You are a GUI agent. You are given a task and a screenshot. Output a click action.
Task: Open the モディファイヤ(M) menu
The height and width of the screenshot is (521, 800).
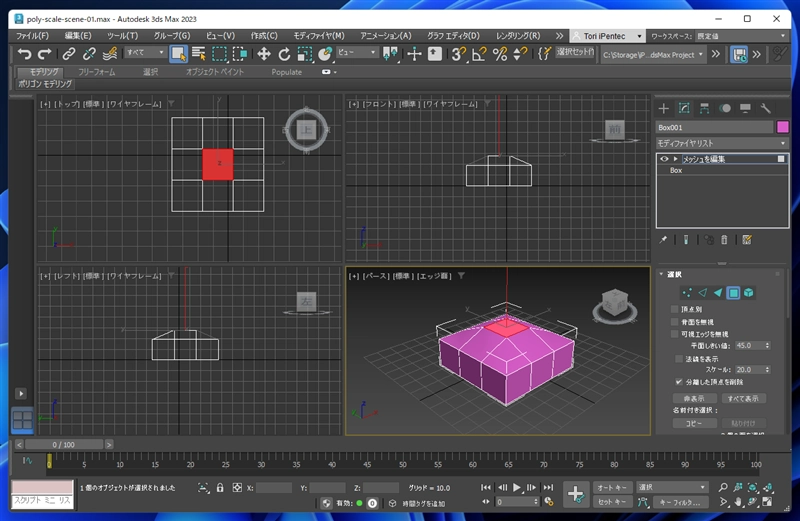pyautogui.click(x=319, y=36)
